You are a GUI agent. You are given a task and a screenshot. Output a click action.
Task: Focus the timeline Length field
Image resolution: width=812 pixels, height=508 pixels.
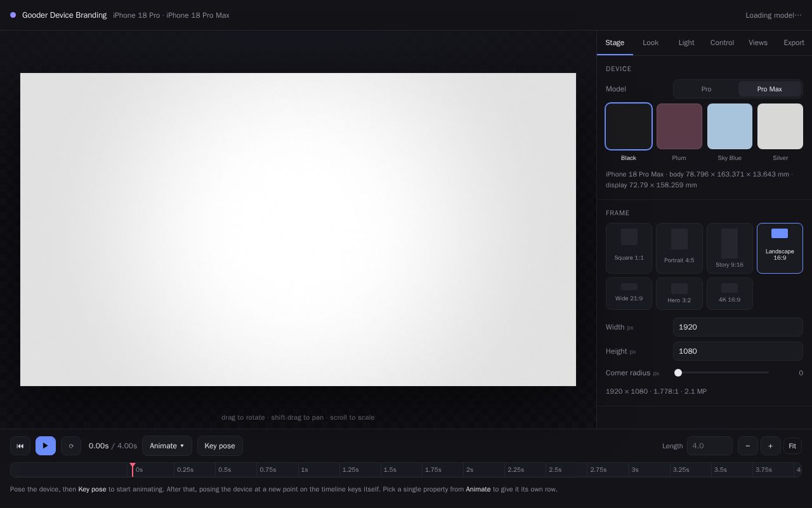pyautogui.click(x=710, y=446)
